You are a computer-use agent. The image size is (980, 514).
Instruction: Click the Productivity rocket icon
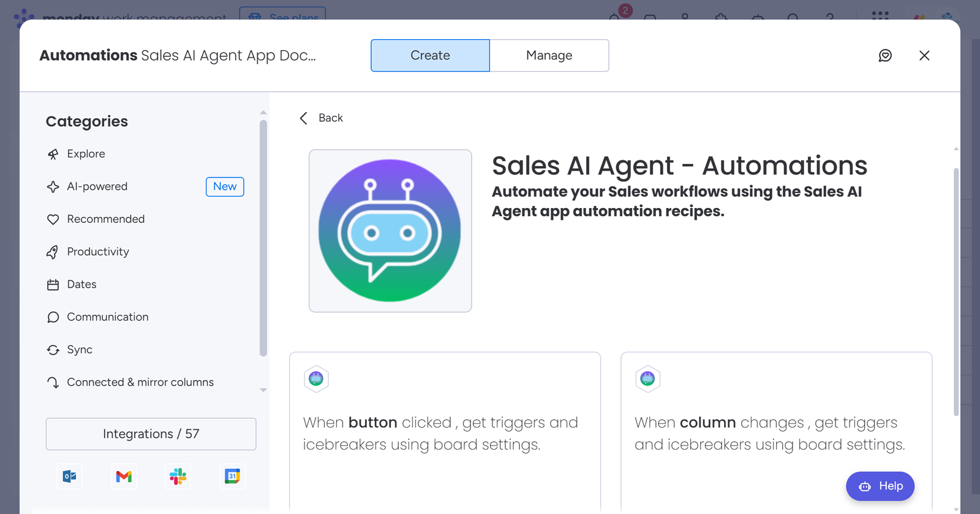click(53, 252)
